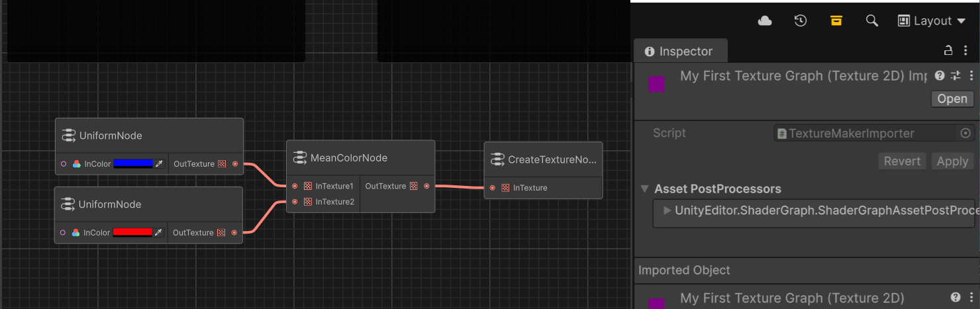The image size is (980, 309).
Task: Click the color type icon on red UniformNode
Action: [x=76, y=232]
